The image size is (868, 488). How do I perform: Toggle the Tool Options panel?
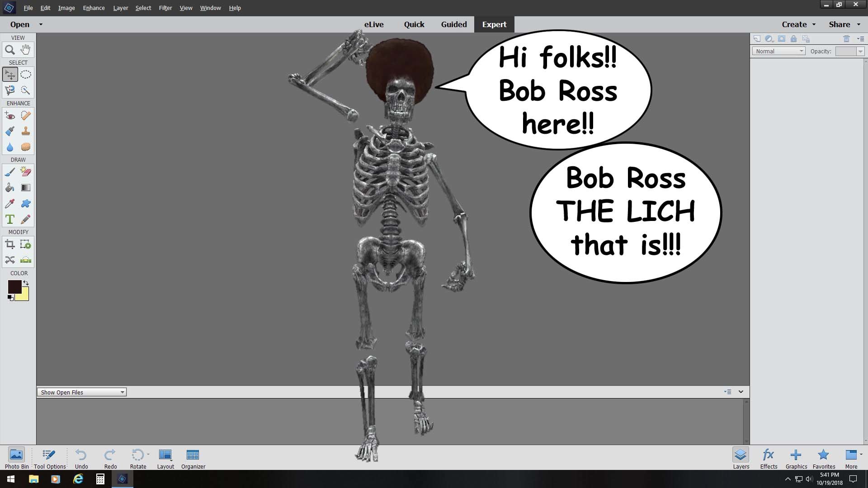click(50, 458)
